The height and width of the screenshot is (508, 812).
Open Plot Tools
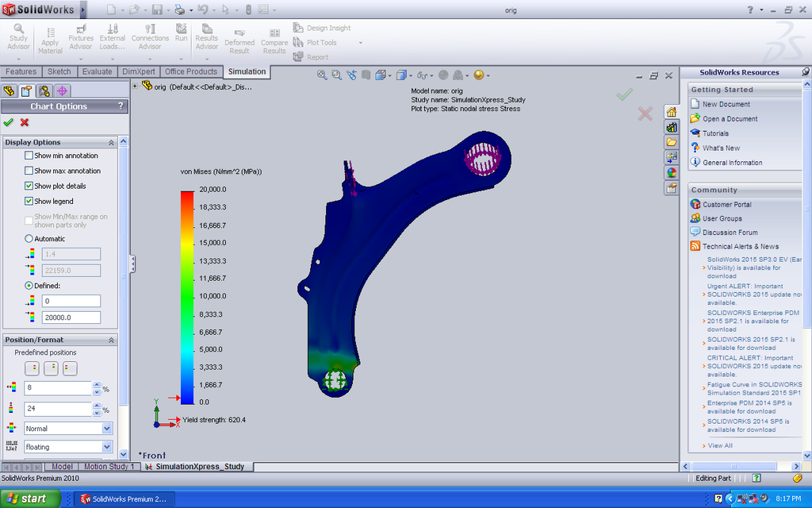pos(316,43)
